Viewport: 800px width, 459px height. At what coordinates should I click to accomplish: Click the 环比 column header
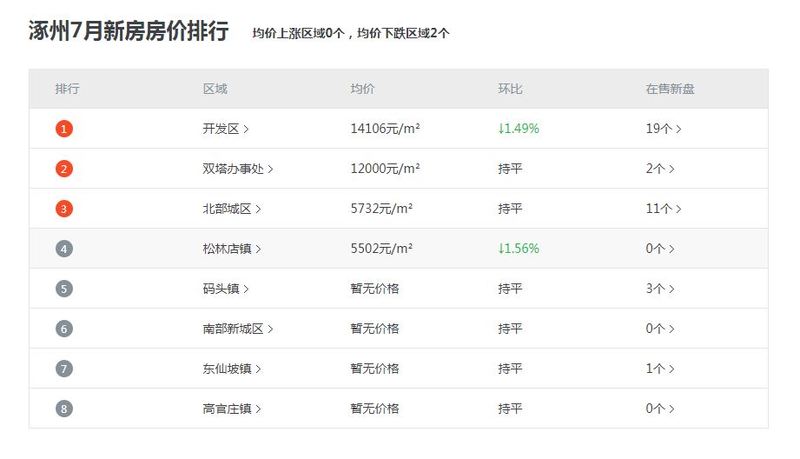tap(510, 89)
